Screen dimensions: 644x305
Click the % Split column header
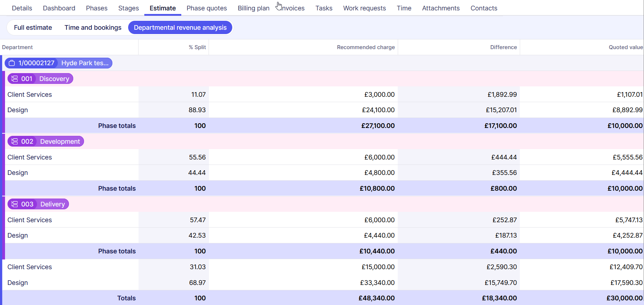(x=197, y=47)
